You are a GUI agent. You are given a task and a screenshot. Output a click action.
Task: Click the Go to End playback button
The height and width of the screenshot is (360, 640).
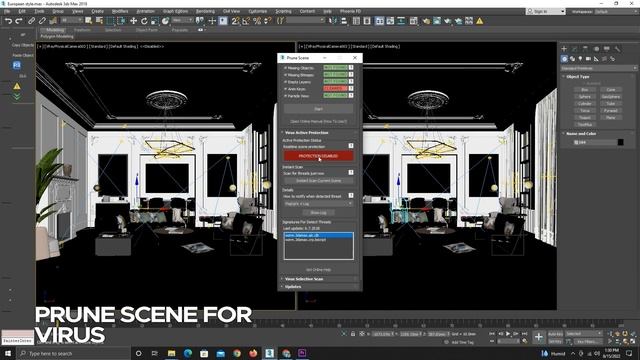pyautogui.click(x=524, y=334)
